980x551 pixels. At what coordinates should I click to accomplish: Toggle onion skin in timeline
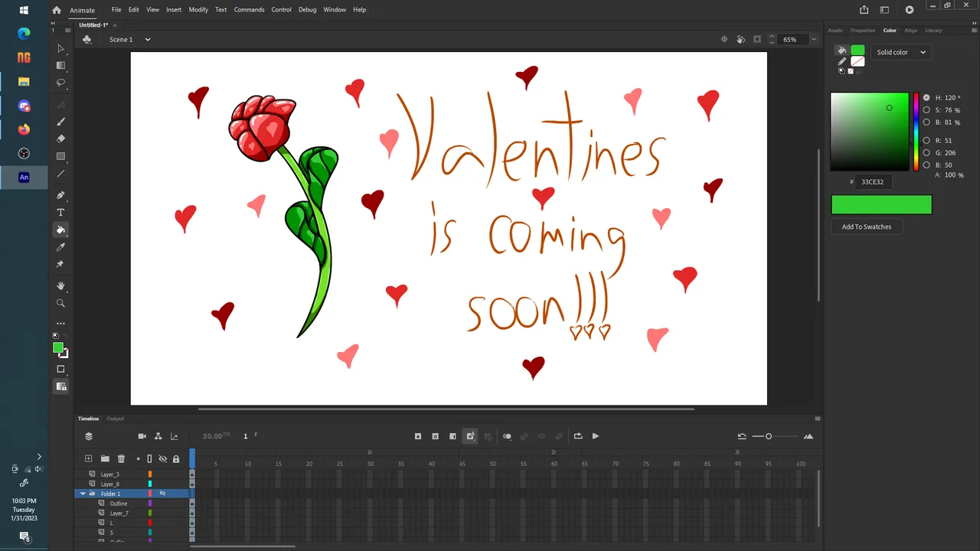pos(507,436)
